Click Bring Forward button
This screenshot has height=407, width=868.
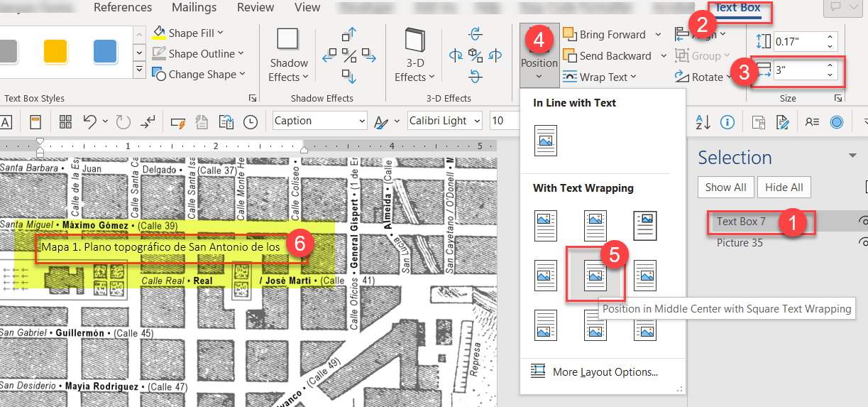[605, 34]
